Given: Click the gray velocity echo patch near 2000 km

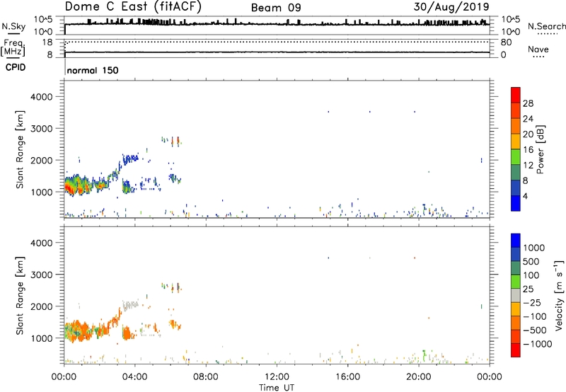Looking at the screenshot, I should coord(130,305).
